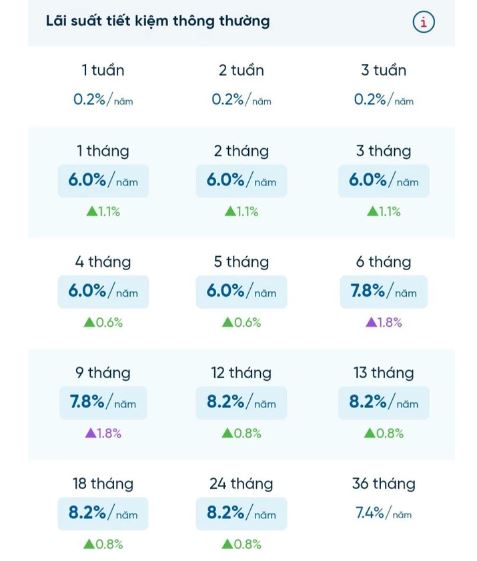Click purple up-arrow under 6 tháng
This screenshot has height=561, width=477.
tap(371, 322)
